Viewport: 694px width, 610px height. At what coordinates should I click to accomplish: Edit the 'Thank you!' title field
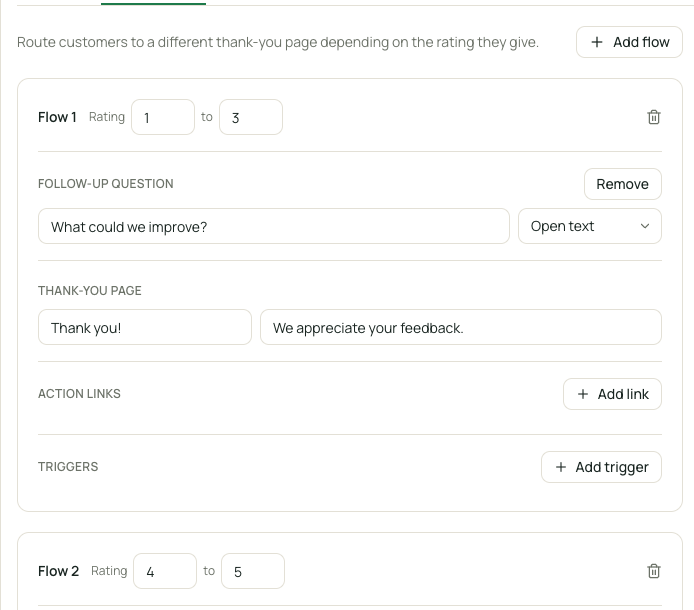coord(145,327)
